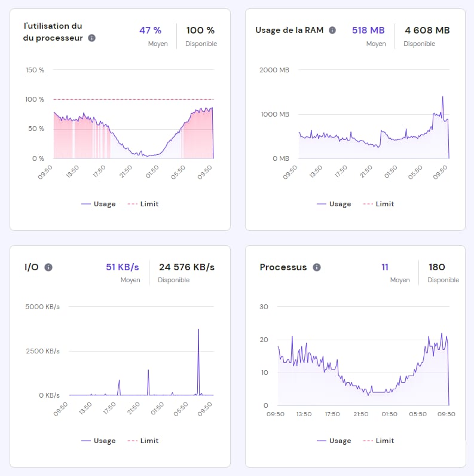Click the 47 % average processor value
474x476 pixels.
(150, 30)
